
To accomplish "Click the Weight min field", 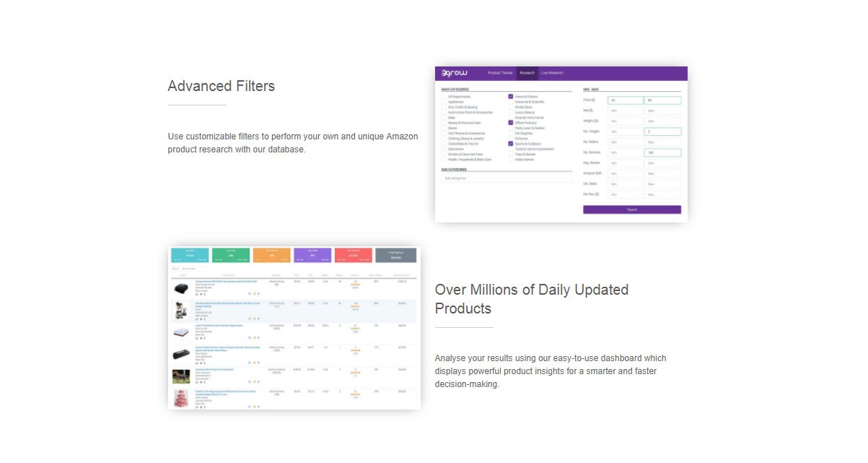I will click(x=626, y=121).
